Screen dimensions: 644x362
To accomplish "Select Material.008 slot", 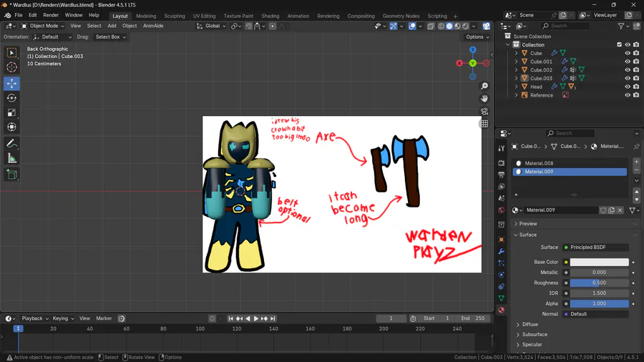I will (570, 163).
